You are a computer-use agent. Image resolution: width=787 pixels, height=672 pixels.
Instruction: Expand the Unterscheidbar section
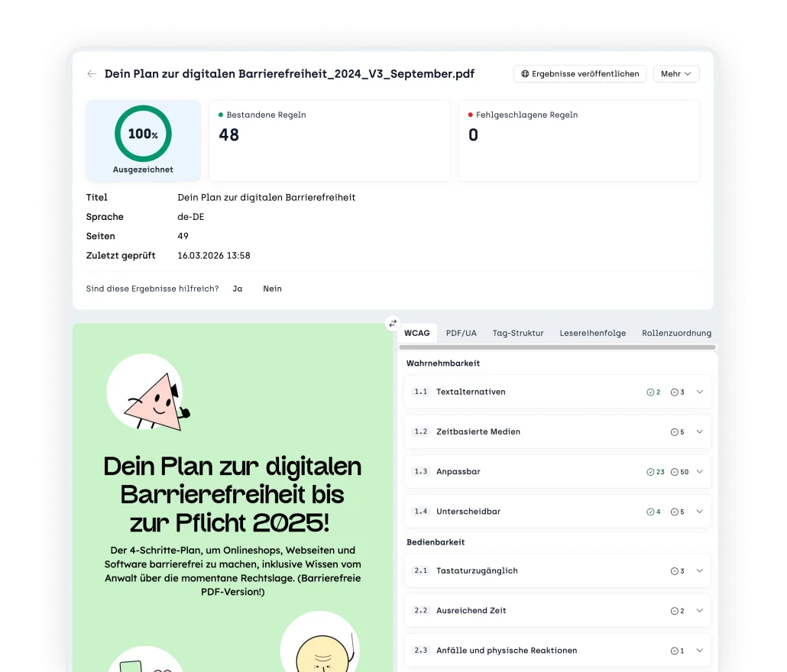[700, 512]
